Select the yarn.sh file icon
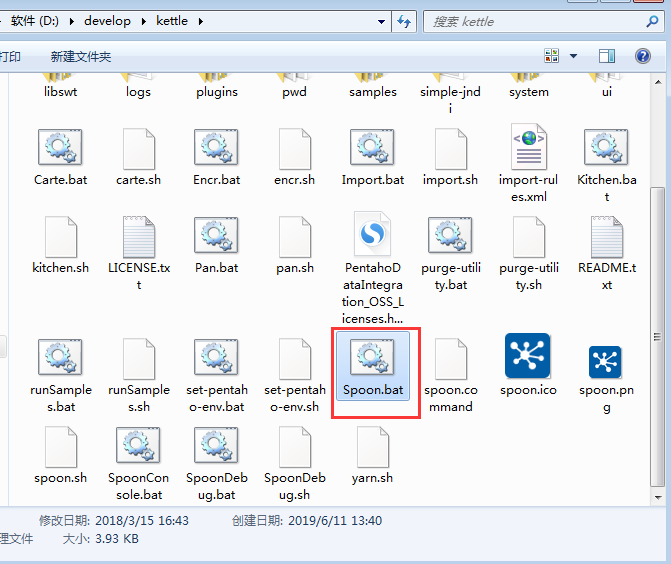 pos(372,447)
